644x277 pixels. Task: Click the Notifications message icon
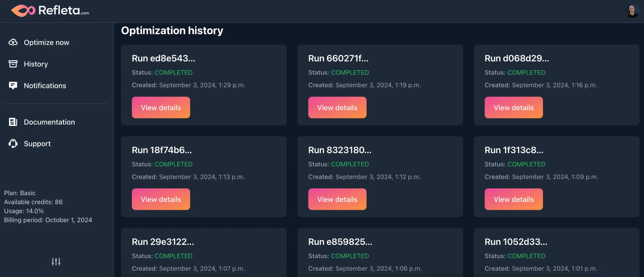click(x=14, y=85)
